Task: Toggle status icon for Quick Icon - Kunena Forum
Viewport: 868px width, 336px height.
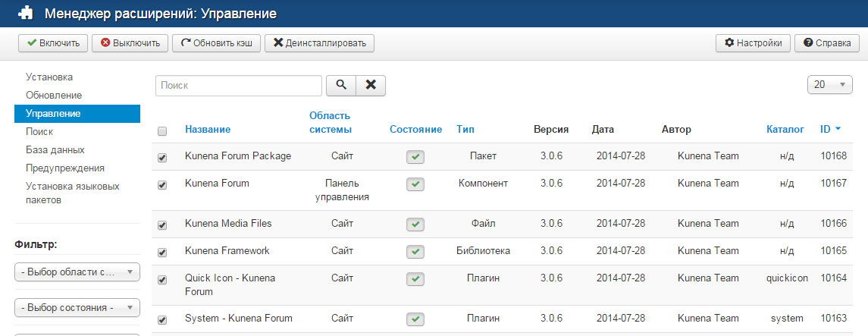Action: [x=415, y=279]
